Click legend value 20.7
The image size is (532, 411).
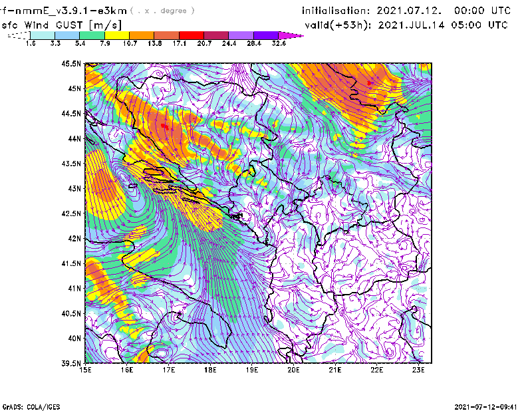(x=204, y=43)
